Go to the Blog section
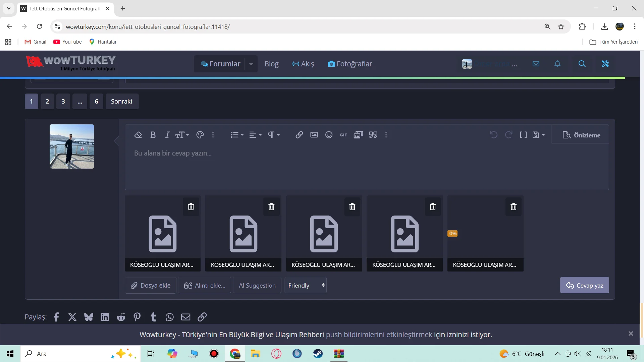Image resolution: width=644 pixels, height=362 pixels. point(271,64)
